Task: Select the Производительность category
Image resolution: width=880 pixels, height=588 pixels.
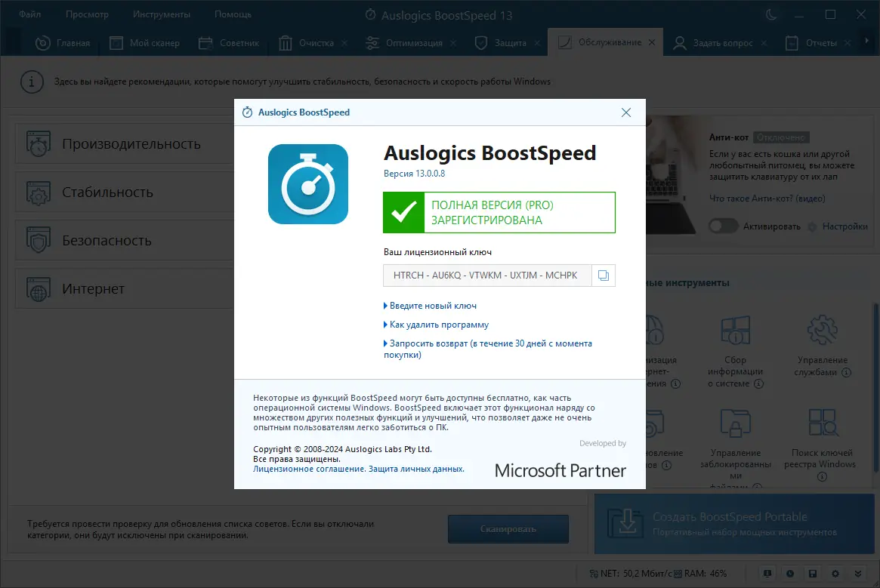Action: tap(125, 144)
